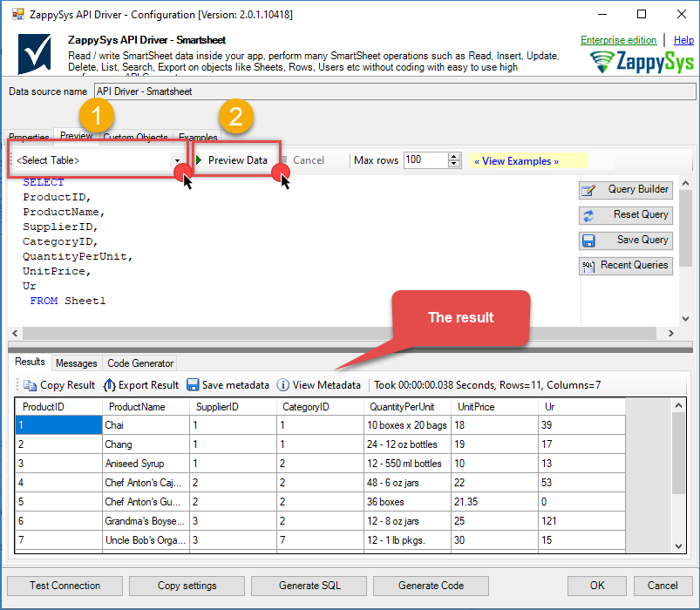Click the Copy settings button
Image resolution: width=700 pixels, height=610 pixels.
coord(187,586)
